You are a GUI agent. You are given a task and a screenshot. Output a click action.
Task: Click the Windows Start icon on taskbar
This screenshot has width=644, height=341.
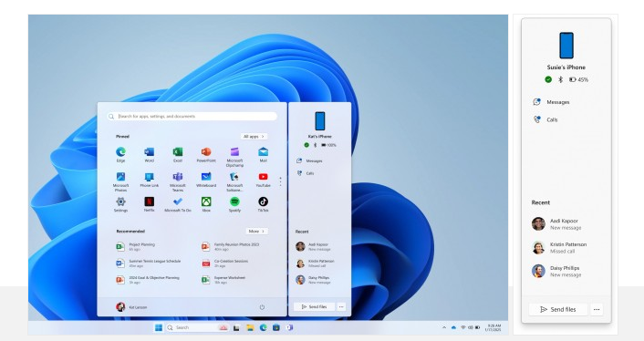pos(159,327)
